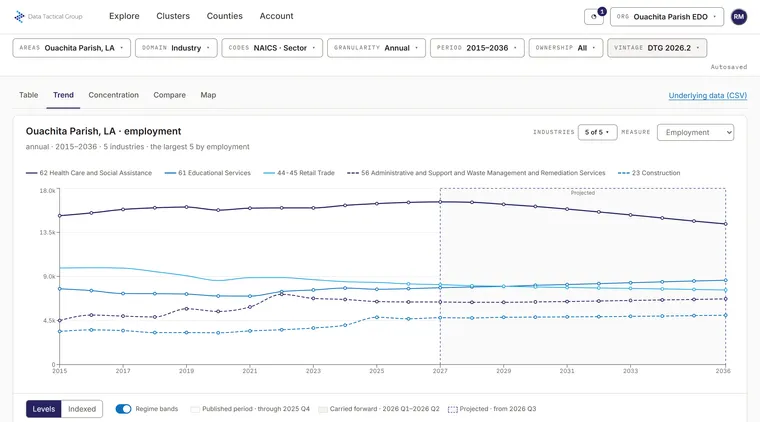
Task: Open the Account page
Action: (276, 16)
